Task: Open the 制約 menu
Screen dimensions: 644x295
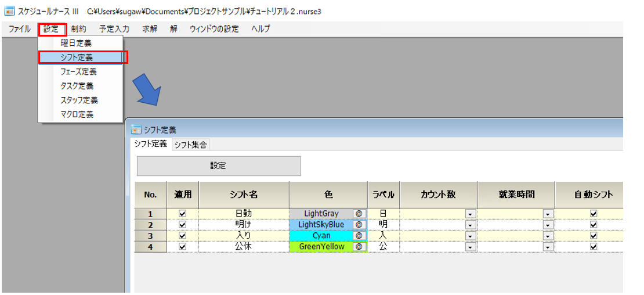Action: pos(78,29)
